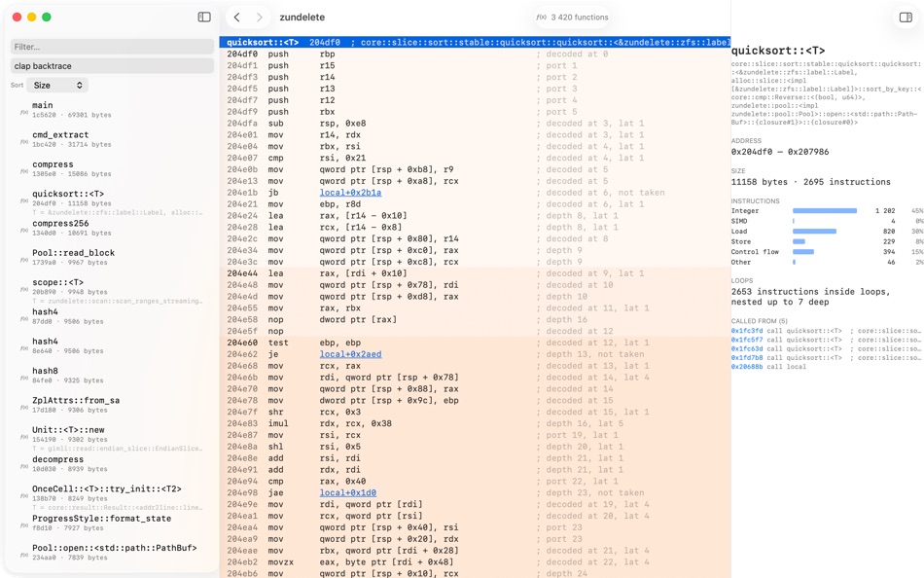Click the zundelete title text

(302, 18)
